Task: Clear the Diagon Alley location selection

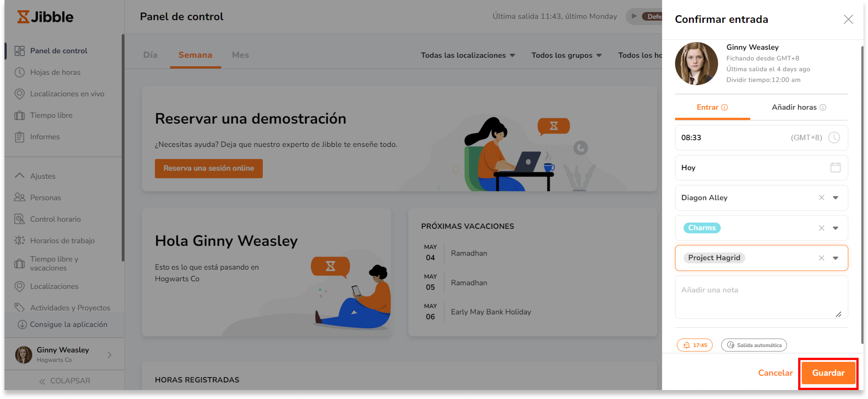Action: [x=821, y=198]
